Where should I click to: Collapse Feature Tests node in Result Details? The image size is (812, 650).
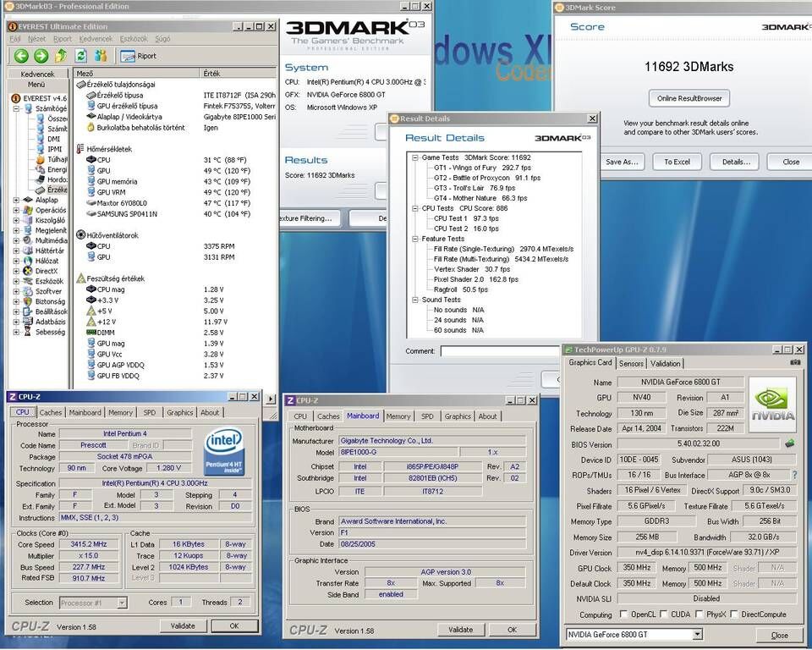coord(414,239)
